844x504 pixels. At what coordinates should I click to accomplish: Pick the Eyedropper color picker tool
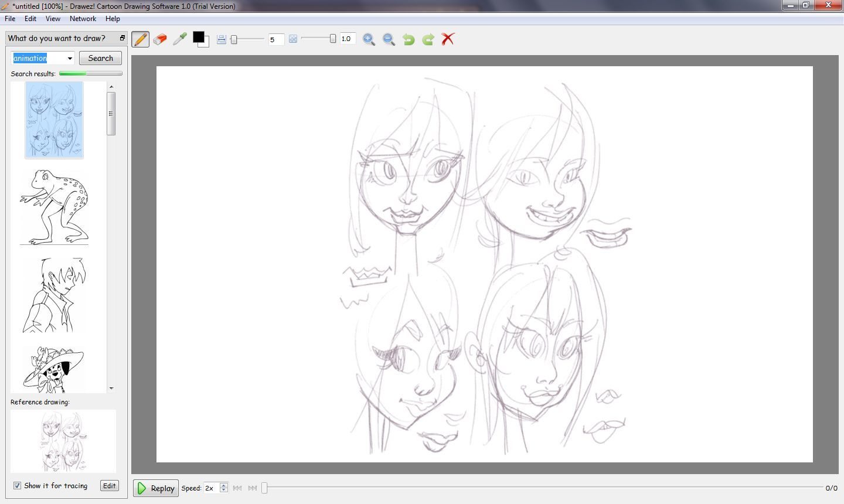click(x=180, y=39)
